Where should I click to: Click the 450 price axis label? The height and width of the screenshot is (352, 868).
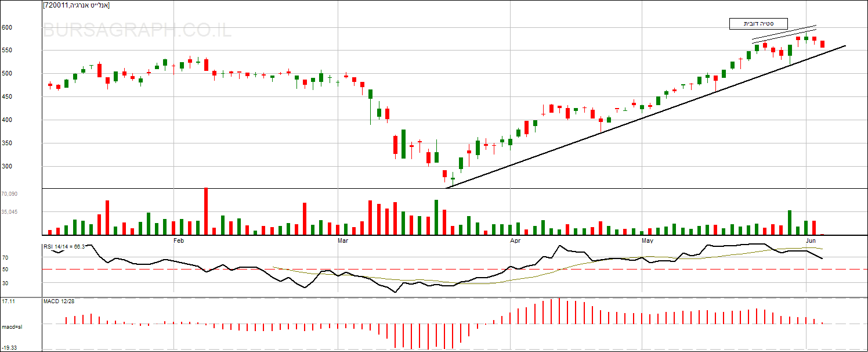pyautogui.click(x=7, y=97)
